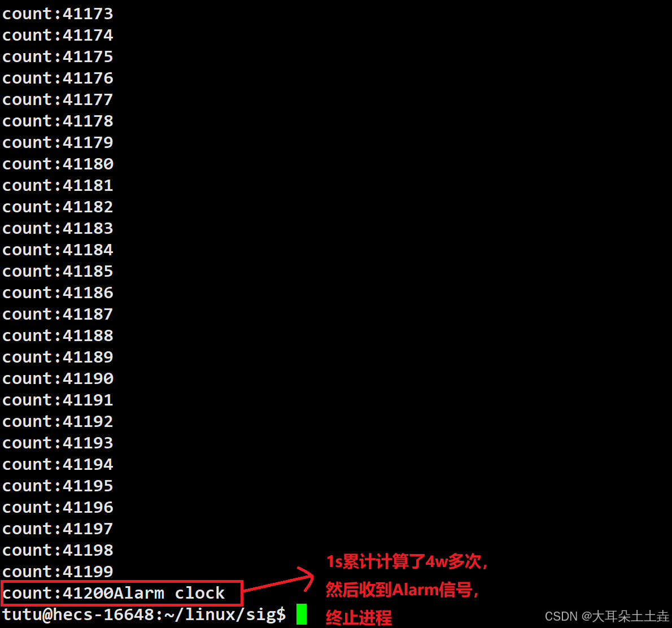This screenshot has width=672, height=628.
Task: Click the green terminal cursor block
Action: point(302,614)
